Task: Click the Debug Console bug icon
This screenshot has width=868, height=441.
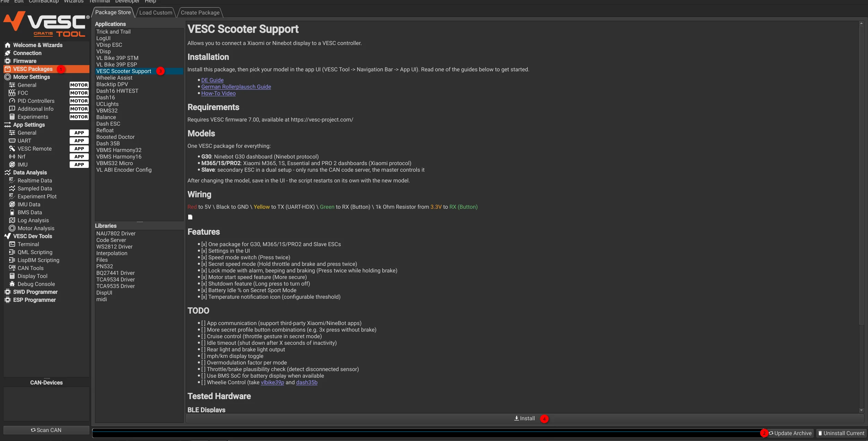Action: click(x=12, y=284)
